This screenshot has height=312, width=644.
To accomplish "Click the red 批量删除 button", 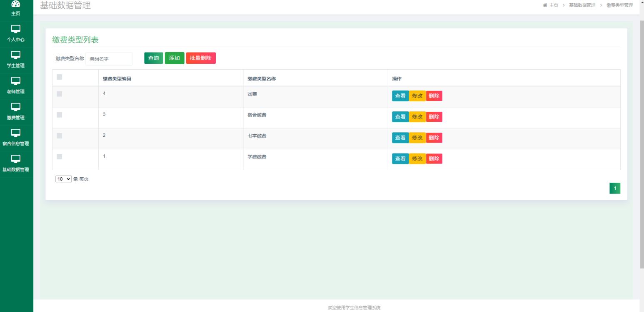I will tap(201, 58).
